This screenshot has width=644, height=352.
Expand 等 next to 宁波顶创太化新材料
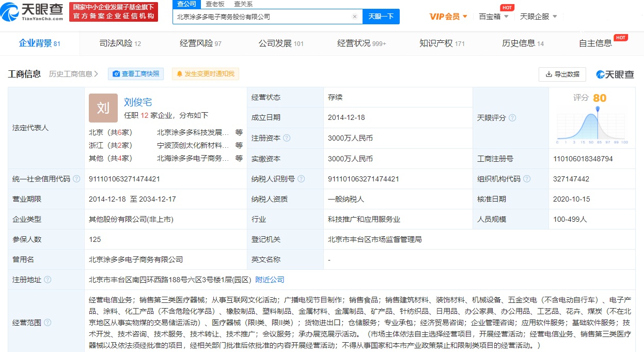pos(239,145)
